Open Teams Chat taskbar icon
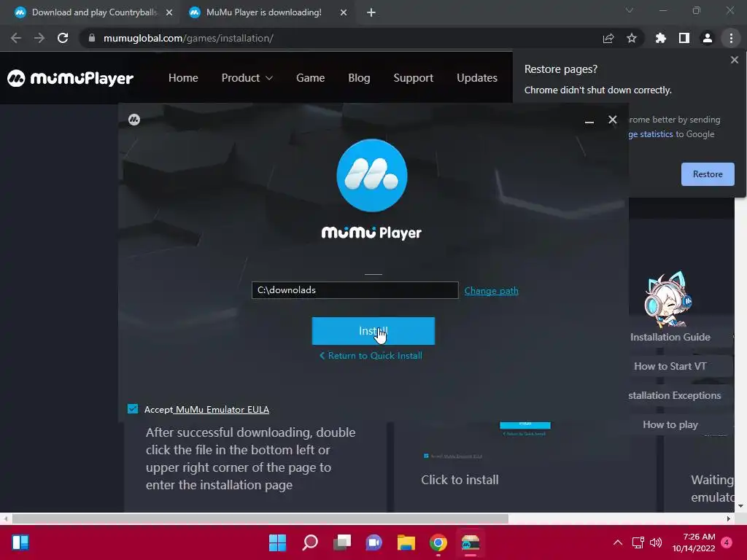 coord(374,542)
